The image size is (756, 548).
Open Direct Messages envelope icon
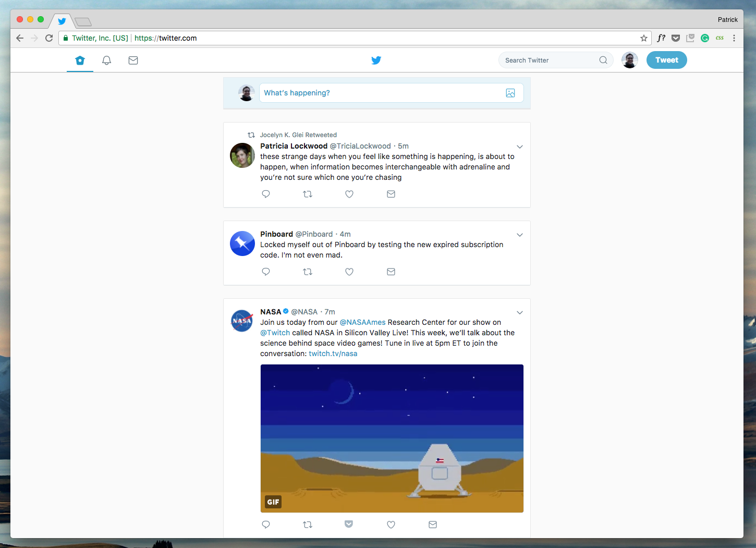click(133, 60)
